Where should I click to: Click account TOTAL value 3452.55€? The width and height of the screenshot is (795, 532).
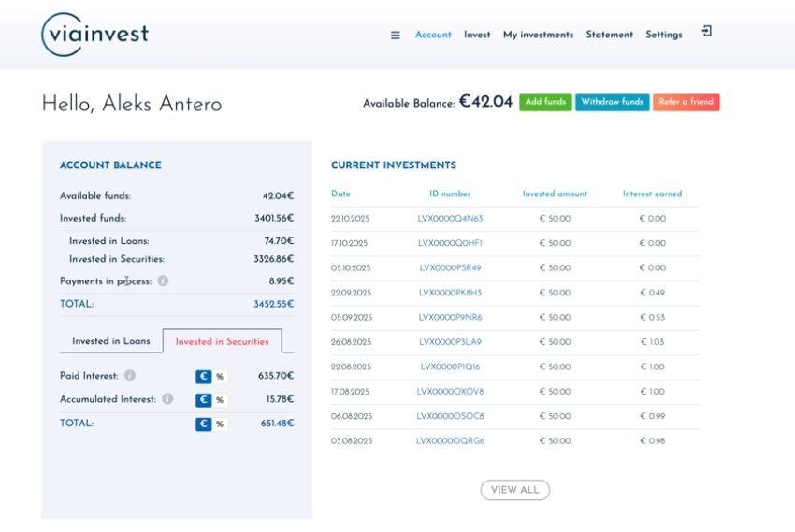274,304
